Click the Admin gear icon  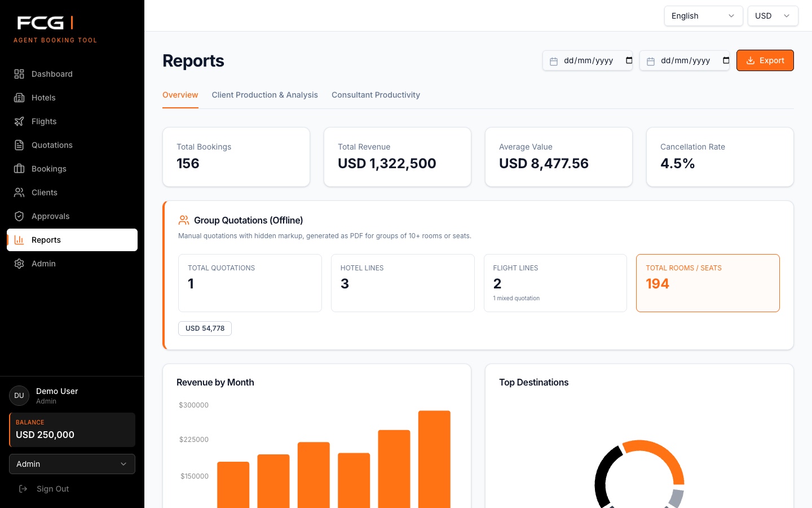19,264
